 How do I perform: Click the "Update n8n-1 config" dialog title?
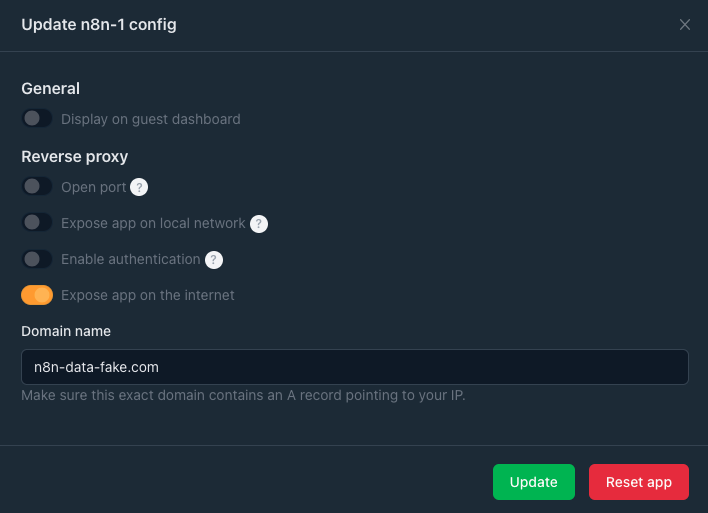pyautogui.click(x=99, y=25)
